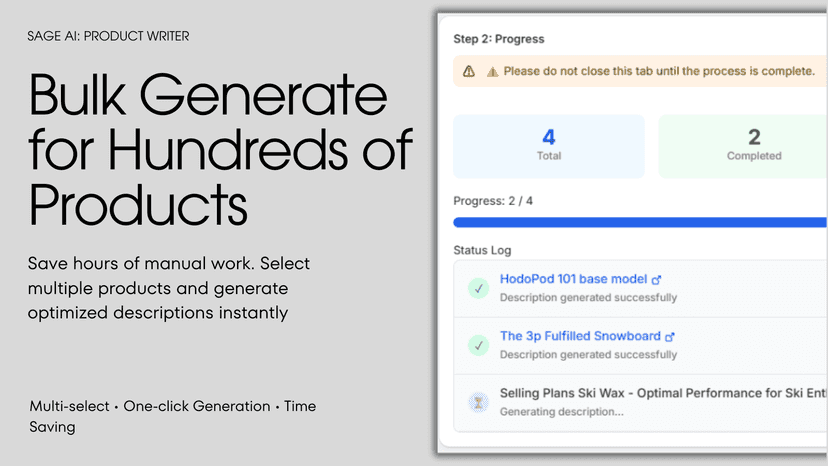Open The 3p Fulfilled Snowboard link
The width and height of the screenshot is (828, 466).
(x=580, y=336)
